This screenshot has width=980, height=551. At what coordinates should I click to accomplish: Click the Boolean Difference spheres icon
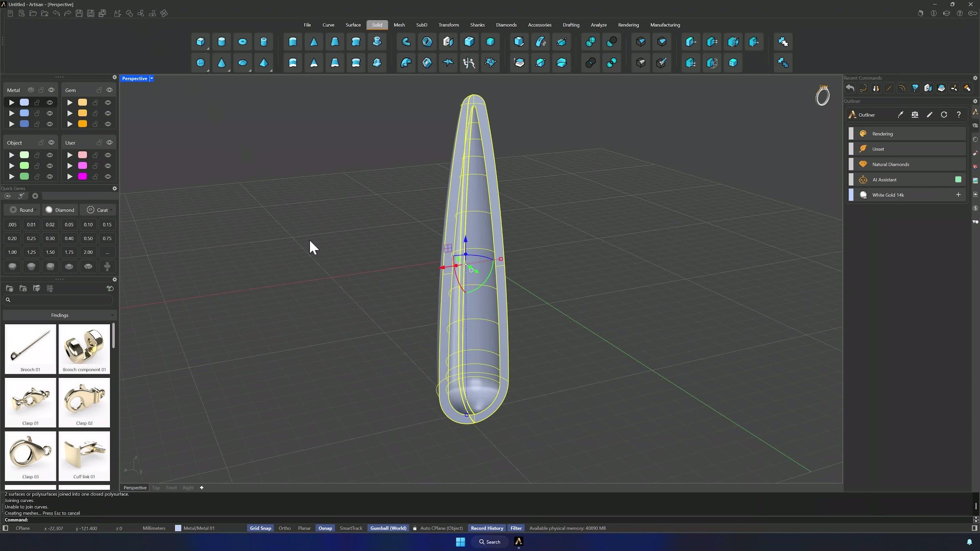(612, 42)
